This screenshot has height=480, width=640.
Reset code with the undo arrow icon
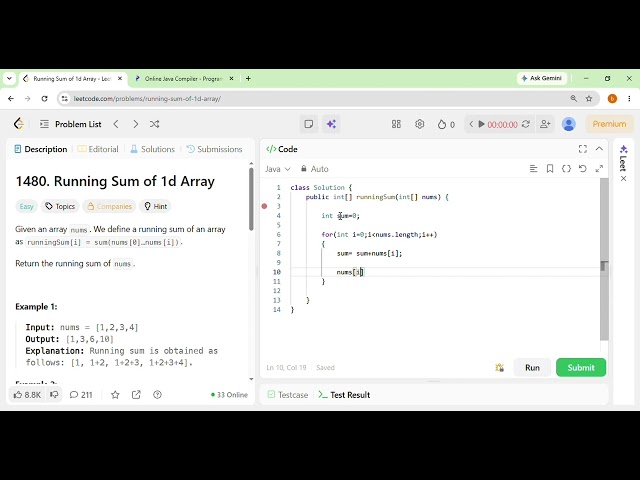coord(582,169)
